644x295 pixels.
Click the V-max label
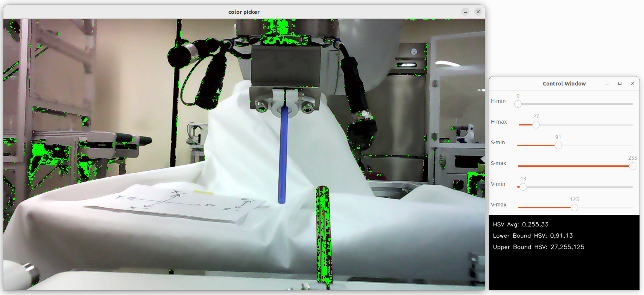[499, 205]
